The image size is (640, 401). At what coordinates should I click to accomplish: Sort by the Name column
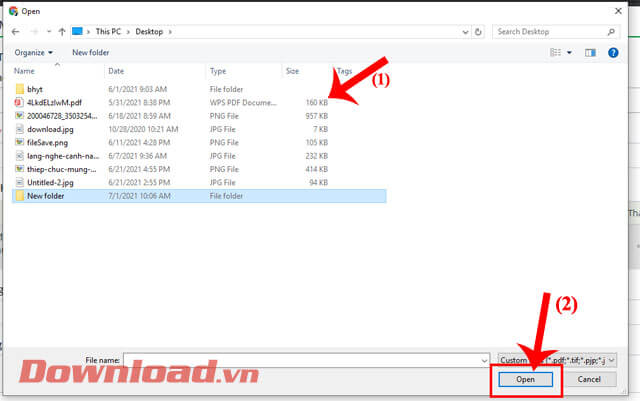(x=24, y=71)
